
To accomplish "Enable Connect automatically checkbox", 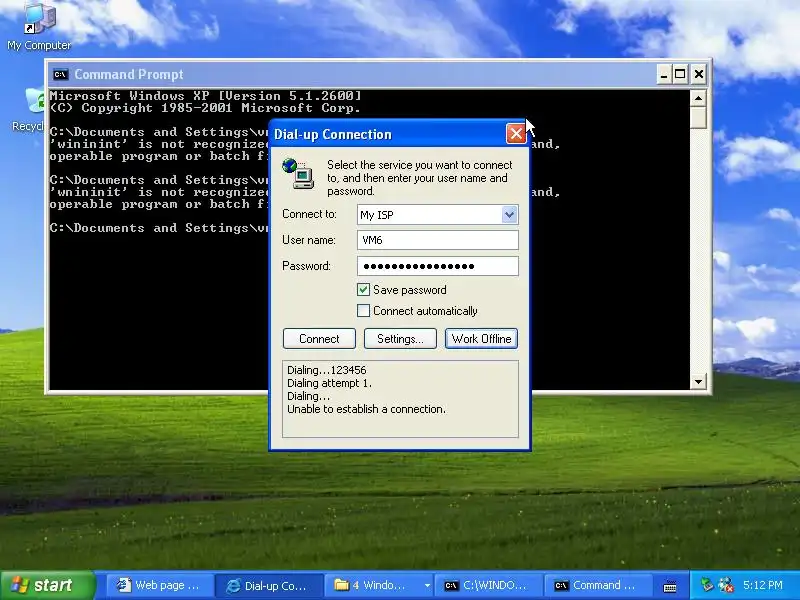I will click(363, 311).
